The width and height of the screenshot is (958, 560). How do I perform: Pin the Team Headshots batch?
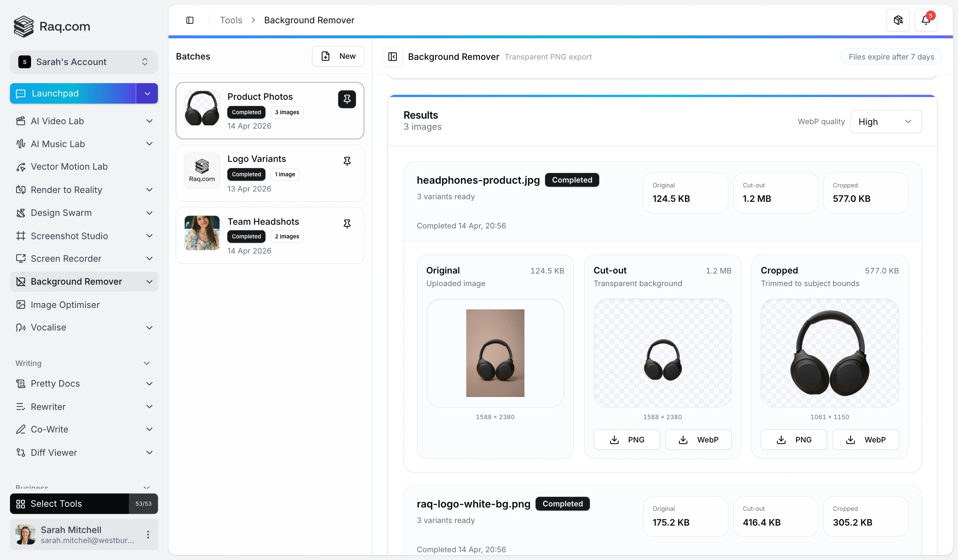point(347,224)
